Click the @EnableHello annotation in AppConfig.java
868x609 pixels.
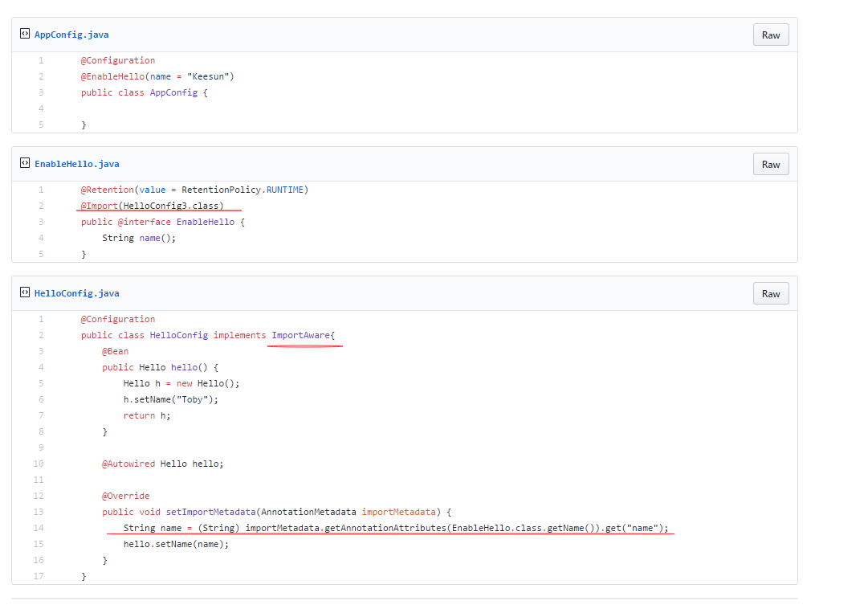pos(113,76)
